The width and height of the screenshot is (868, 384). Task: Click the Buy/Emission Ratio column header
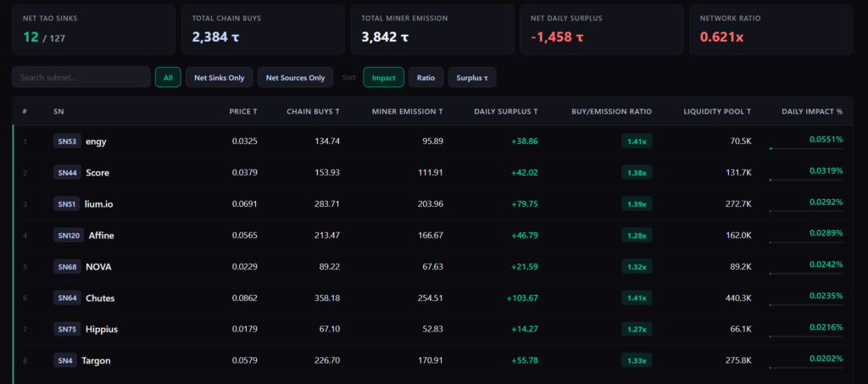pos(612,111)
